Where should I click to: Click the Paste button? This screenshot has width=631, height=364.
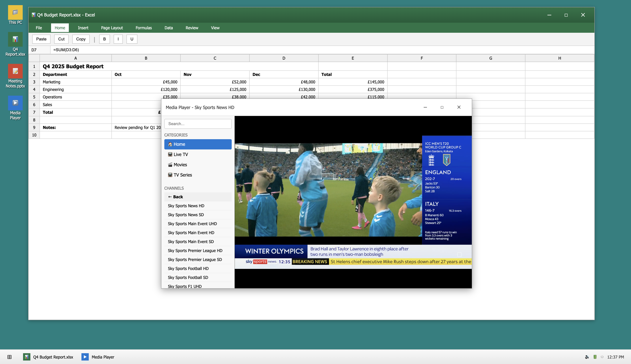pyautogui.click(x=41, y=39)
